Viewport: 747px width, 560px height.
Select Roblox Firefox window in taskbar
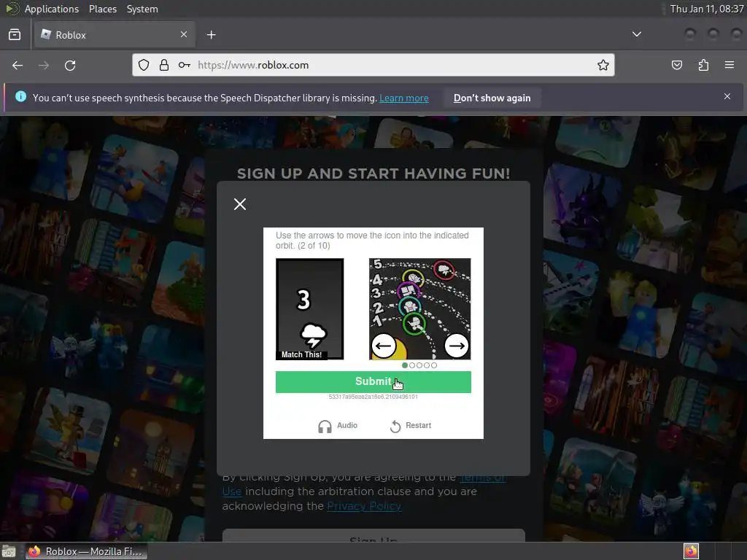coord(86,551)
